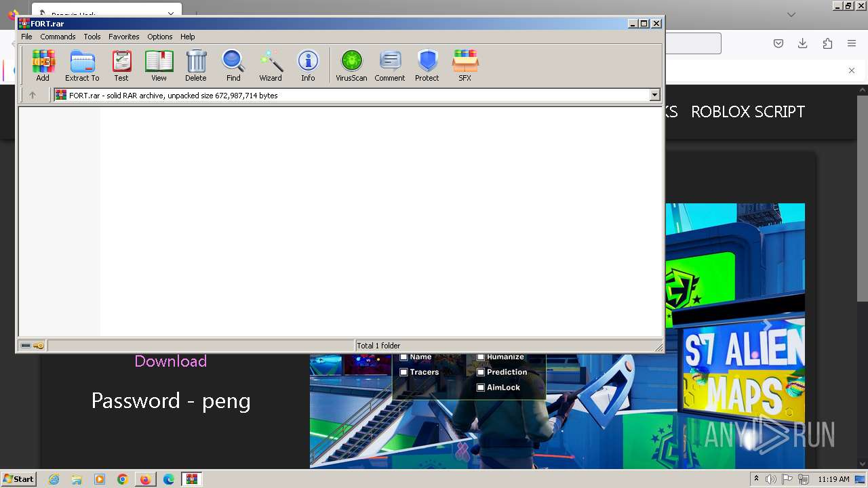868x488 pixels.
Task: Click the SFX toolbar icon
Action: click(465, 66)
